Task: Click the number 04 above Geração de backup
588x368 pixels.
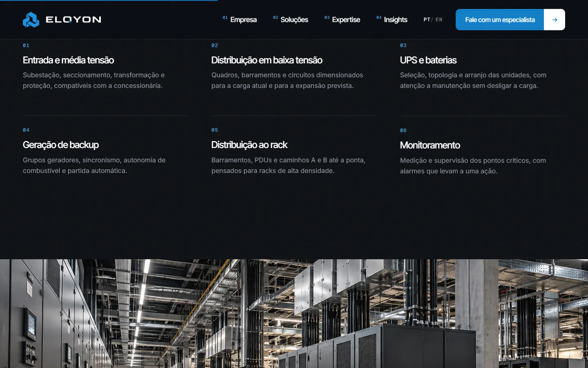Action: (26, 130)
